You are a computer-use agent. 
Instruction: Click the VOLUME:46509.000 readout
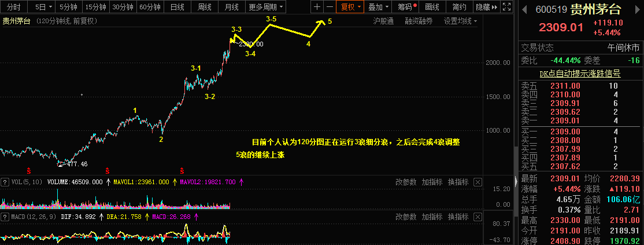point(75,182)
